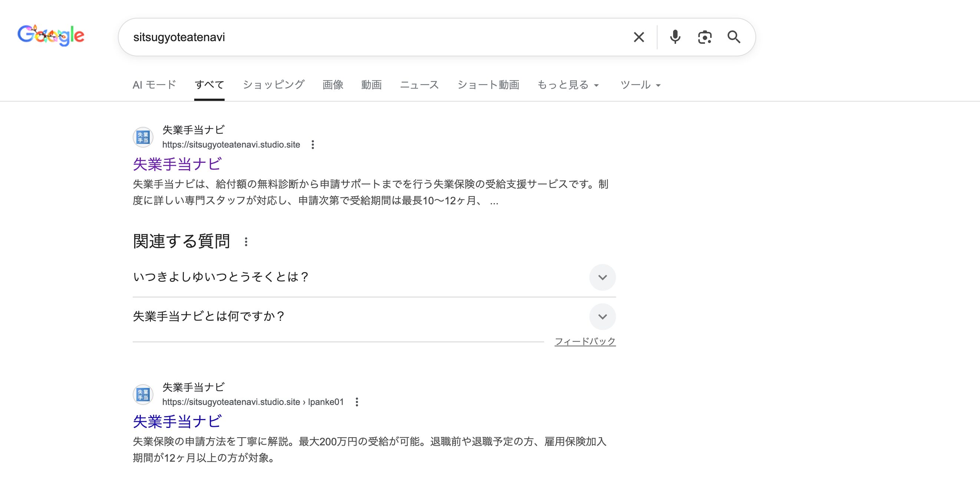The width and height of the screenshot is (980, 488).
Task: Expand question 失業手当ナビとは何ですか？
Action: coord(374,316)
